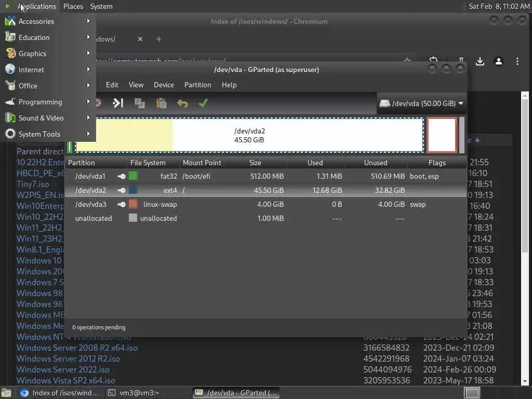
Task: Click the Office category icon
Action: pyautogui.click(x=10, y=86)
